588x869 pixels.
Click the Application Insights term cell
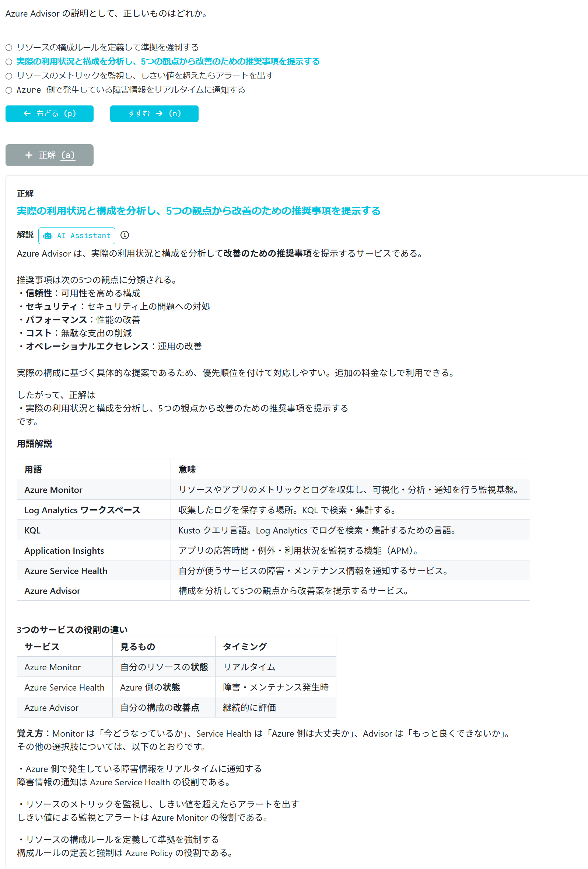point(94,550)
